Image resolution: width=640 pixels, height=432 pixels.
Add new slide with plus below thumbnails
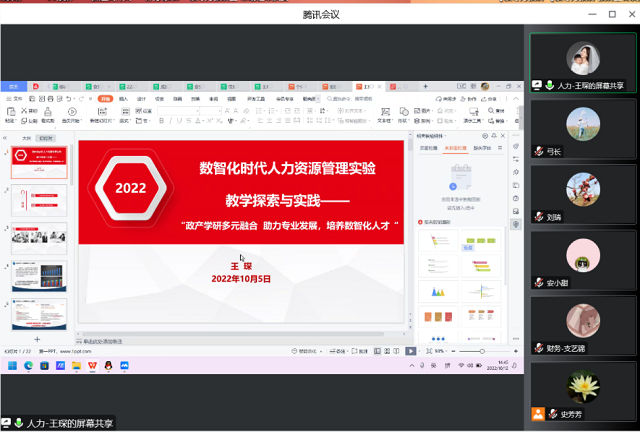point(37,340)
